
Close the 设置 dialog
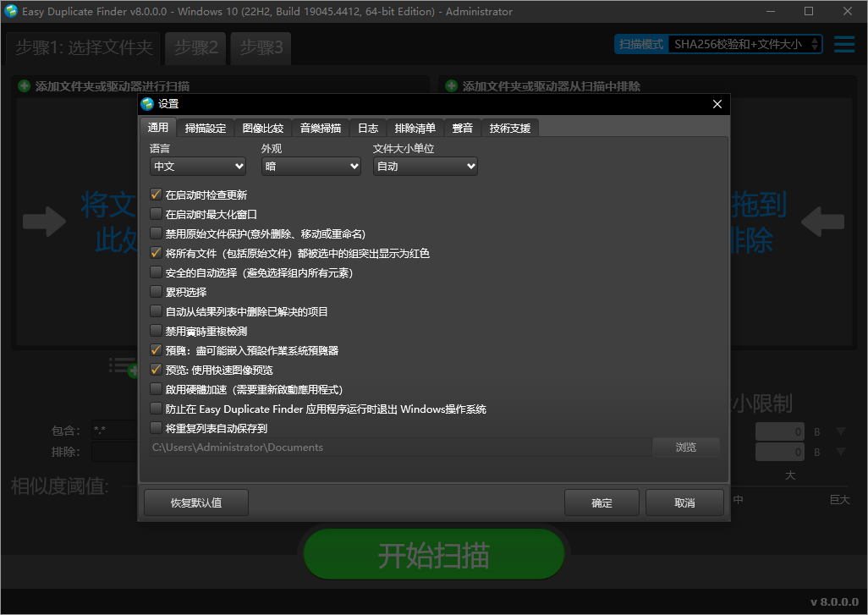click(x=717, y=104)
